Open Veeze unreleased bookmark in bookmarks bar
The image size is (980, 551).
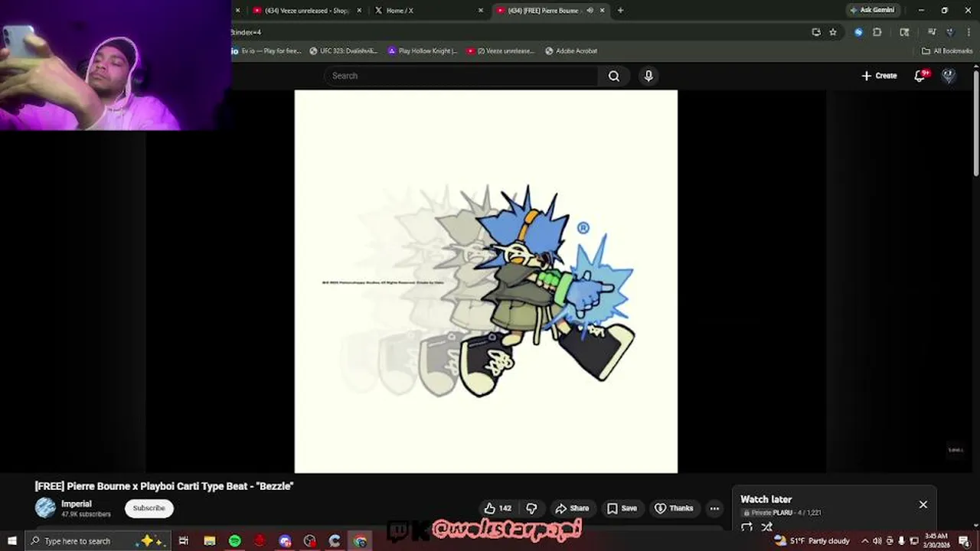pos(501,51)
